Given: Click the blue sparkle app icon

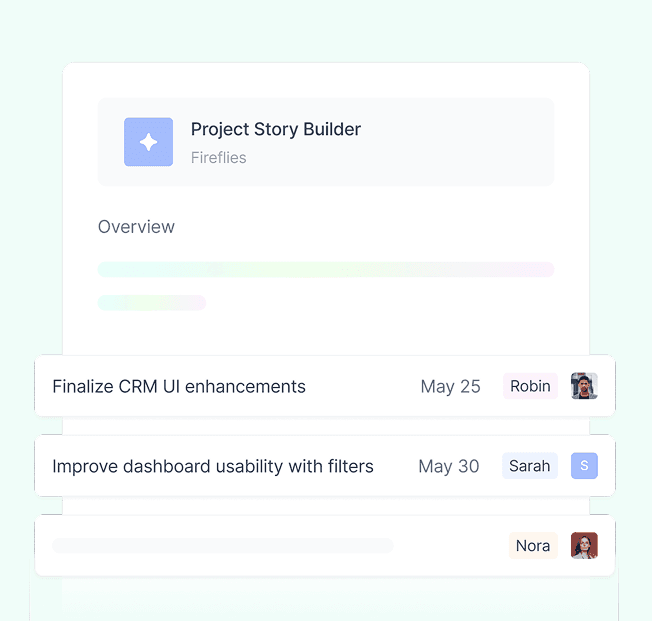Looking at the screenshot, I should click(148, 142).
